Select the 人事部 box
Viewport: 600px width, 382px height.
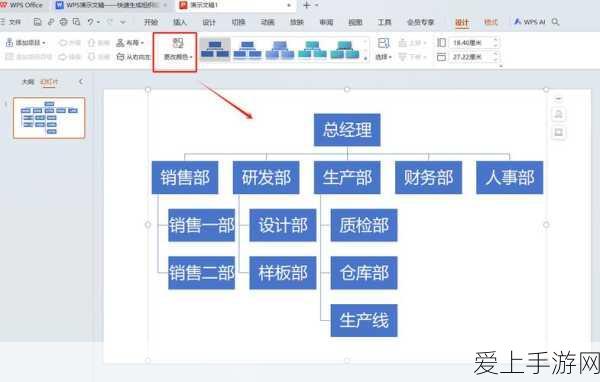510,178
